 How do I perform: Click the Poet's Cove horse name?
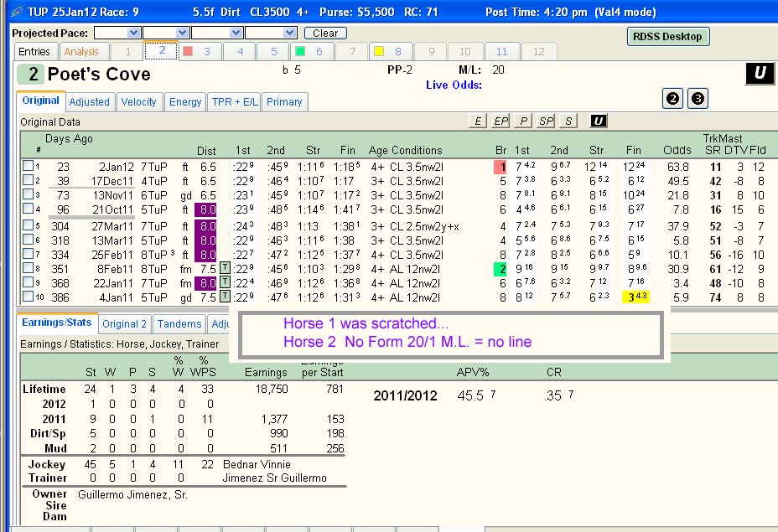point(99,74)
